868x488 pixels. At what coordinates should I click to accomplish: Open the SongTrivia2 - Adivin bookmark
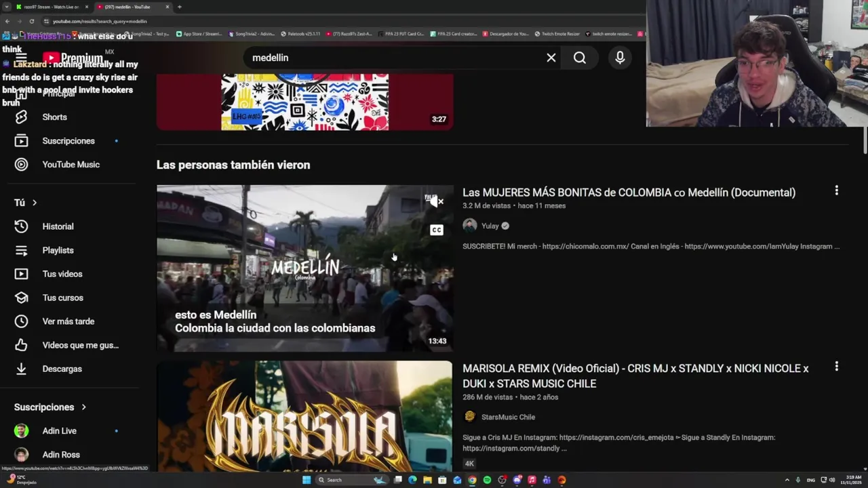coord(251,34)
